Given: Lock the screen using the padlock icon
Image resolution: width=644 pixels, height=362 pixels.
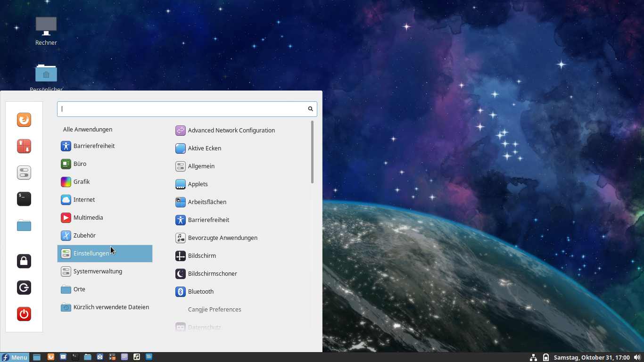Looking at the screenshot, I should pos(24,261).
